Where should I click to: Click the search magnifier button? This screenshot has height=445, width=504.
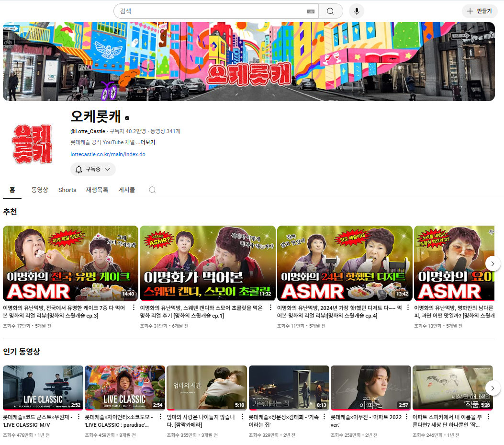[330, 11]
